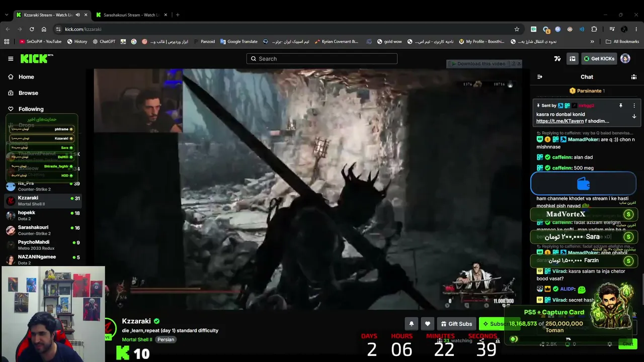View site information for kick.com
Screen dimensions: 644x362
click(x=59, y=29)
